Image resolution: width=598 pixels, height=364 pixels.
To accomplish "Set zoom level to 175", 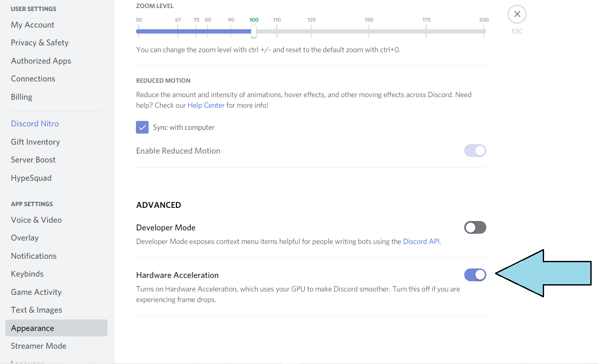I will (x=426, y=20).
